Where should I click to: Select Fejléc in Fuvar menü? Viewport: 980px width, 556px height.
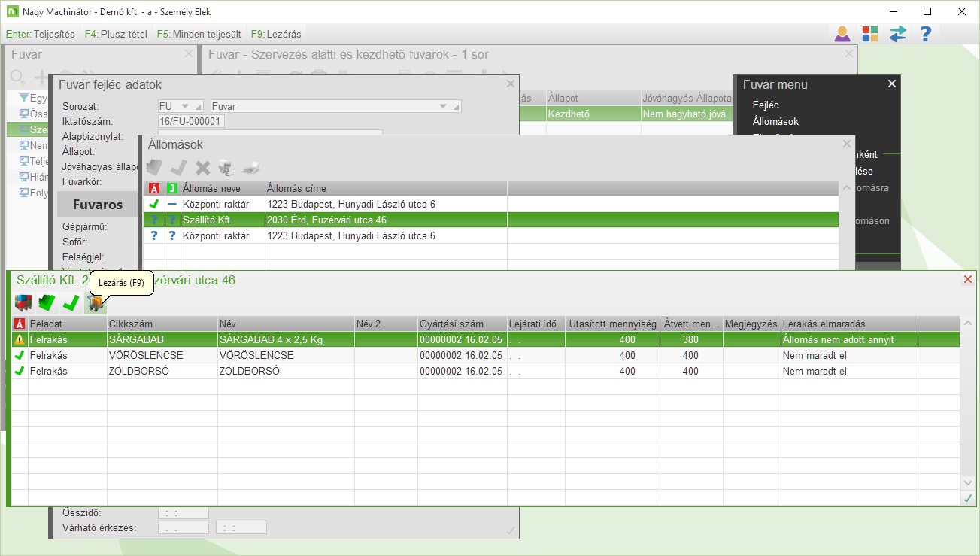tap(766, 105)
